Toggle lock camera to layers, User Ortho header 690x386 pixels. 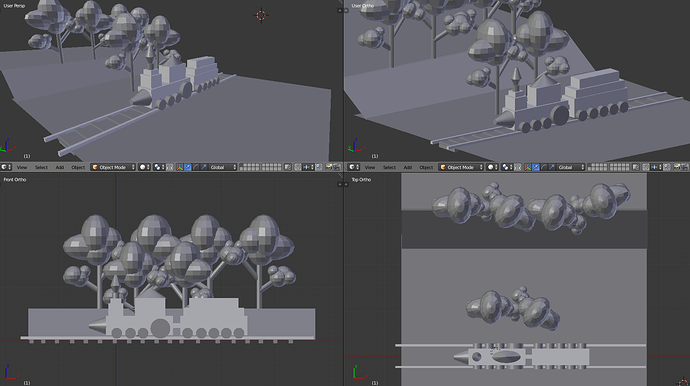[x=635, y=167]
